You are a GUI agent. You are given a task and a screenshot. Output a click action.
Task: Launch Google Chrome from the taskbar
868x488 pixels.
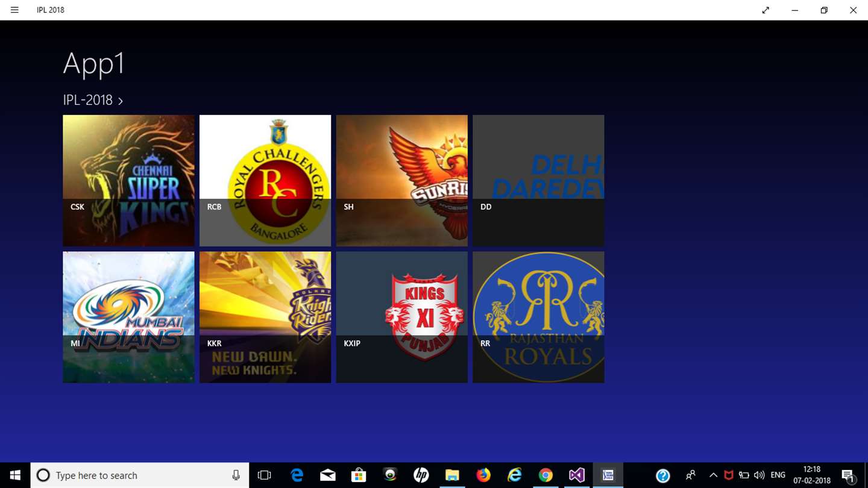click(546, 475)
